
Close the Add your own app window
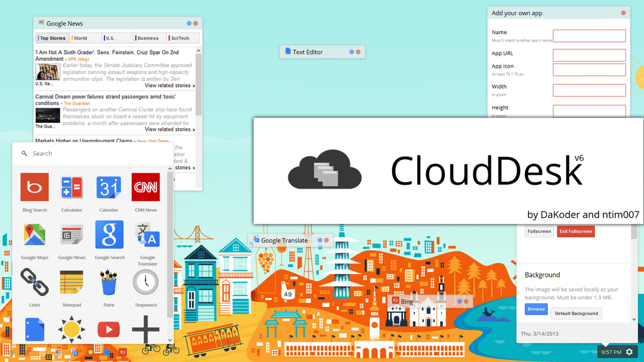(x=623, y=13)
